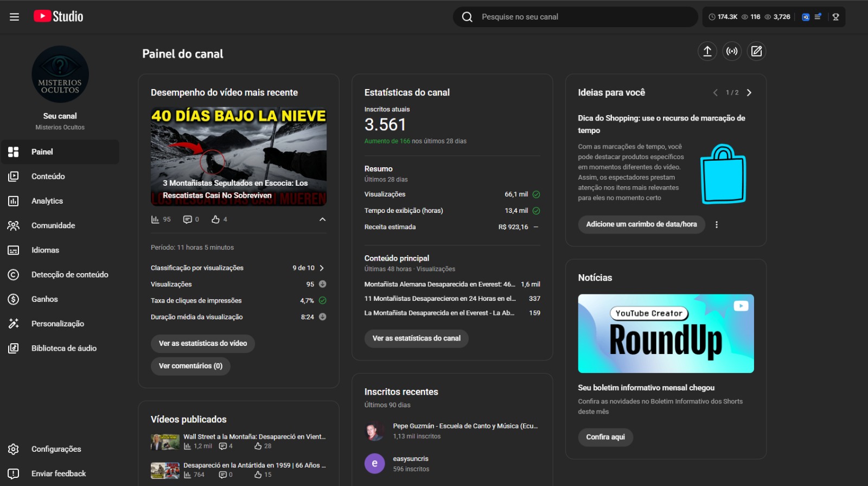Go to next idea card
The width and height of the screenshot is (868, 486).
[x=749, y=93]
